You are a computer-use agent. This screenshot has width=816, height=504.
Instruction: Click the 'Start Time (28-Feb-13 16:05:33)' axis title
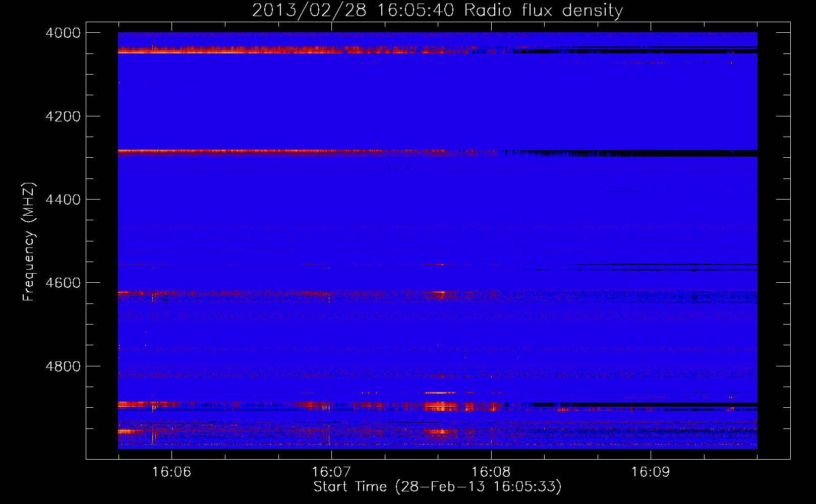[x=437, y=487]
